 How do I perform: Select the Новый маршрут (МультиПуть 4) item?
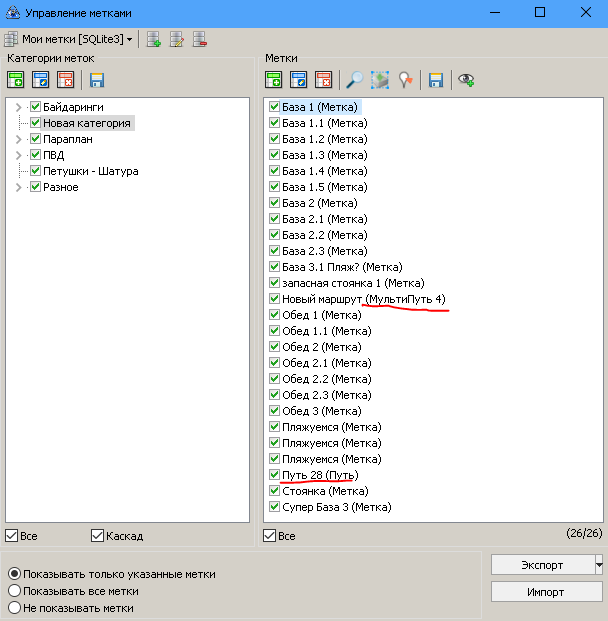coord(364,299)
